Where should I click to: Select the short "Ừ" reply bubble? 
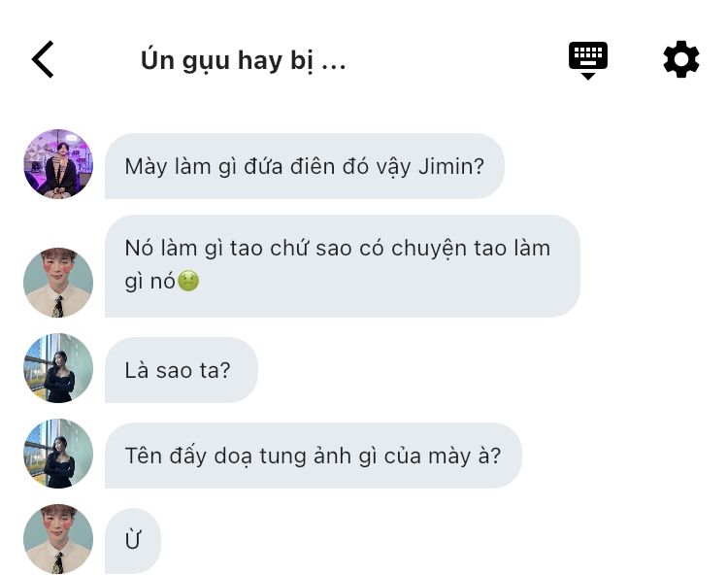click(x=133, y=541)
